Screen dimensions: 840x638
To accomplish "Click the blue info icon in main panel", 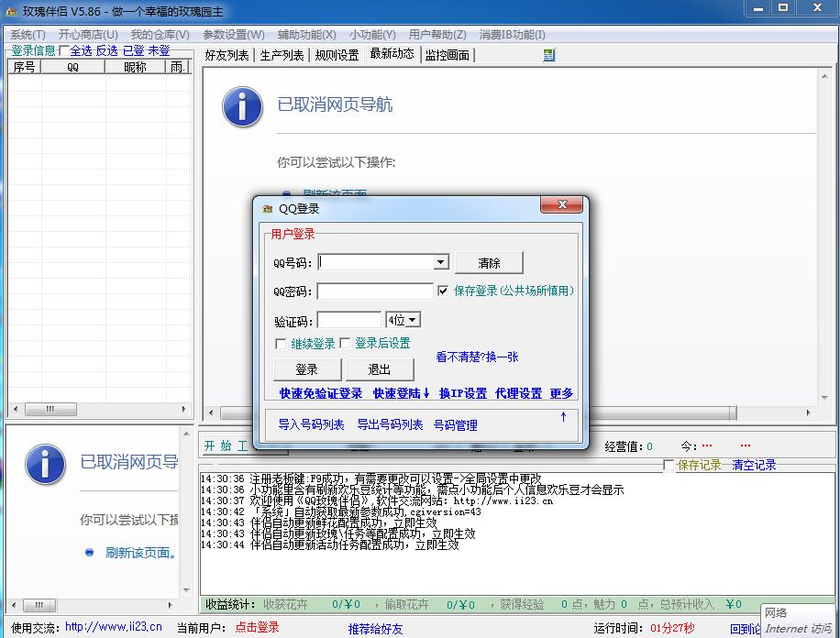I will pos(242,106).
